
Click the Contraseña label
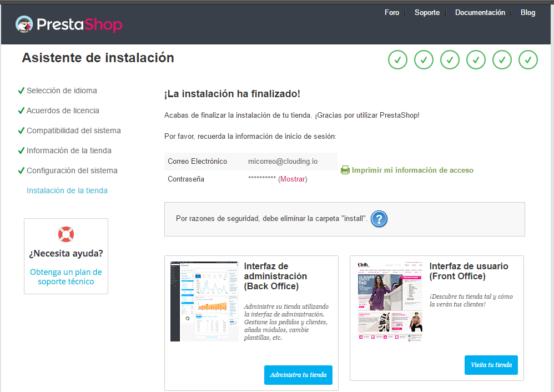[186, 179]
